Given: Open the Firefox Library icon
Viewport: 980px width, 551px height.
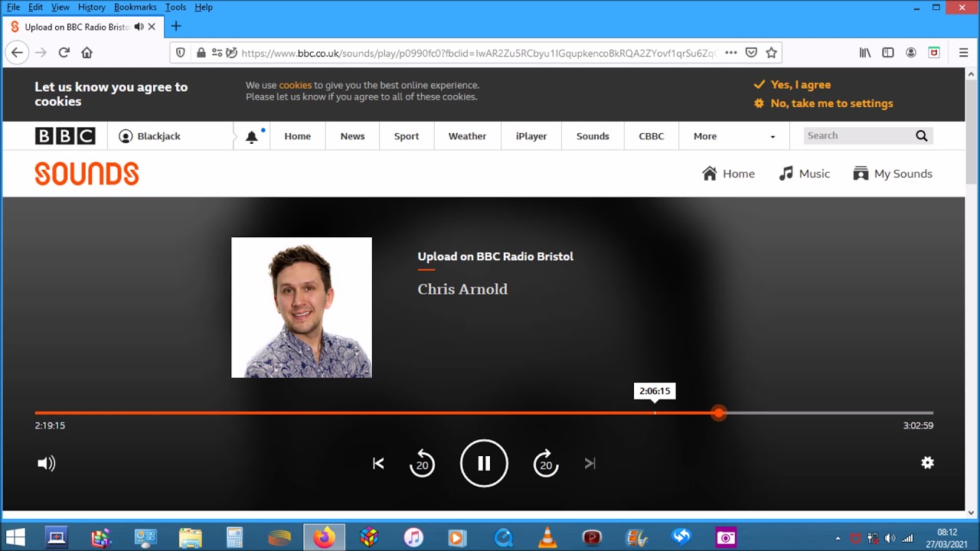Looking at the screenshot, I should pos(865,53).
